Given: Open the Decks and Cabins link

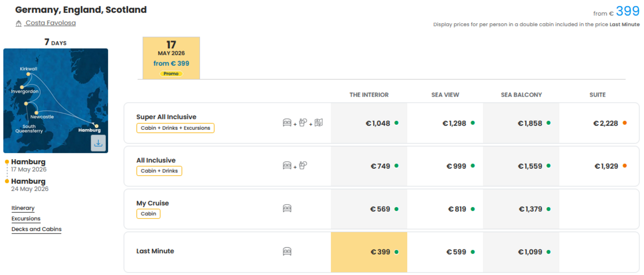Looking at the screenshot, I should click(36, 229).
